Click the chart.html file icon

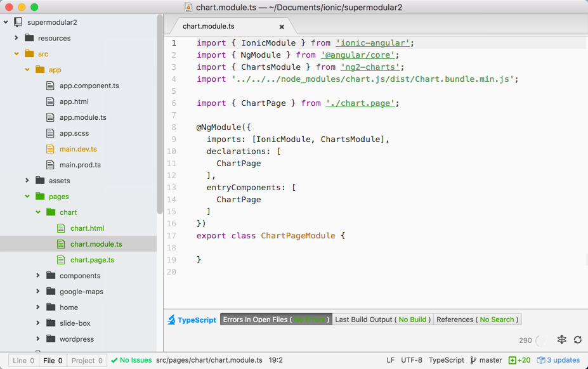[x=61, y=228]
